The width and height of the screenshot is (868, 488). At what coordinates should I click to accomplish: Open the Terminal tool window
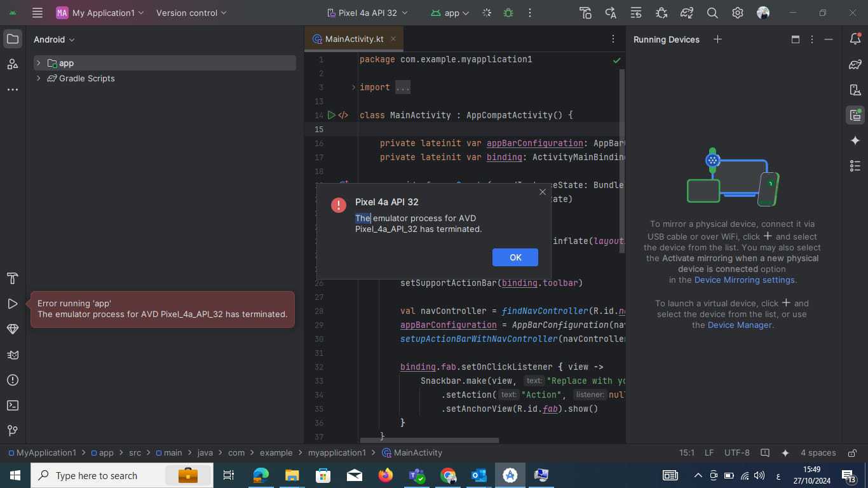(12, 405)
